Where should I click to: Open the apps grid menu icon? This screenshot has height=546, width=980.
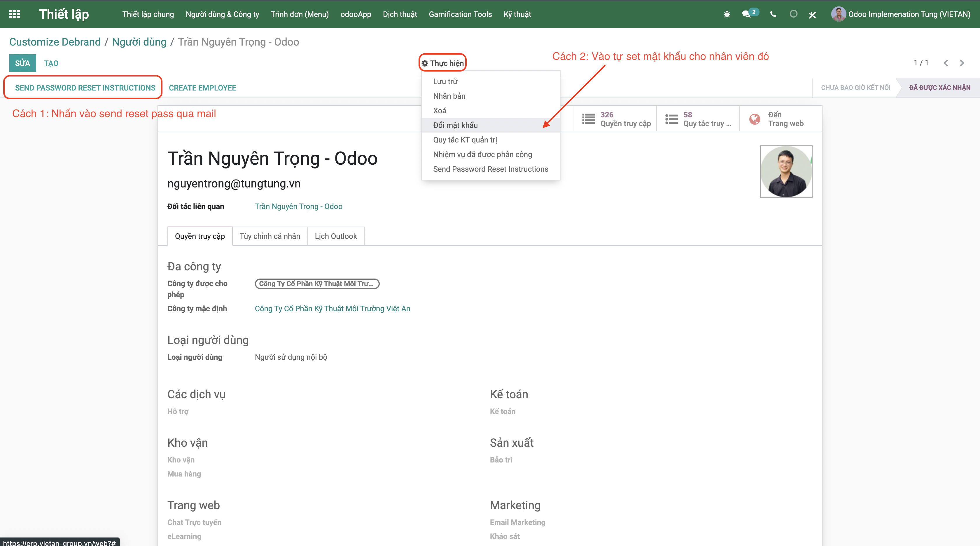point(15,14)
